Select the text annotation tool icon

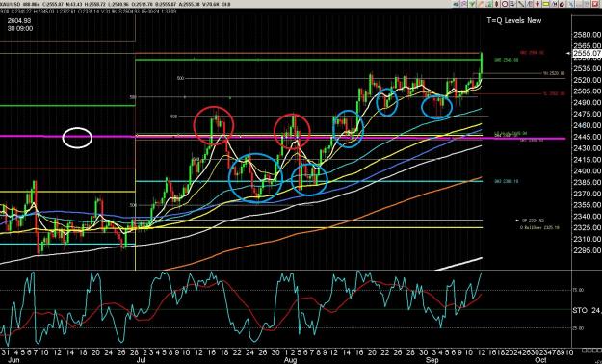tap(512, 4)
